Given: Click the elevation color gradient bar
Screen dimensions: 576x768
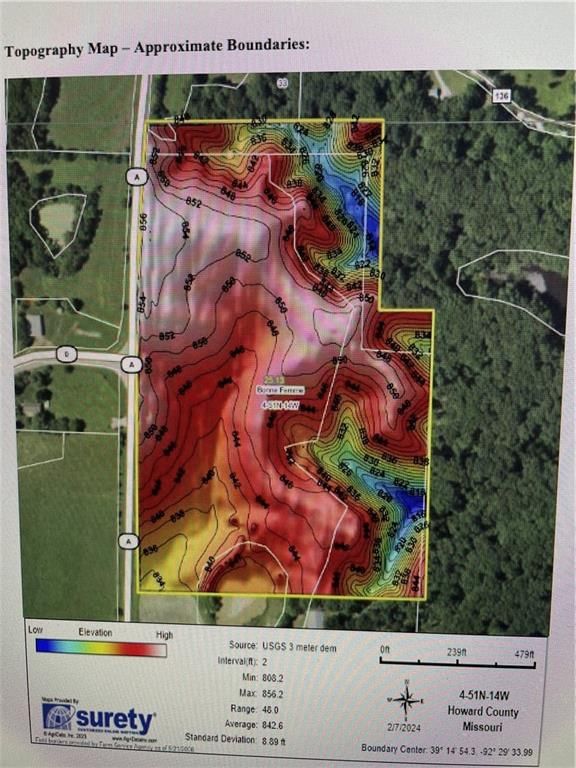Looking at the screenshot, I should (x=101, y=649).
